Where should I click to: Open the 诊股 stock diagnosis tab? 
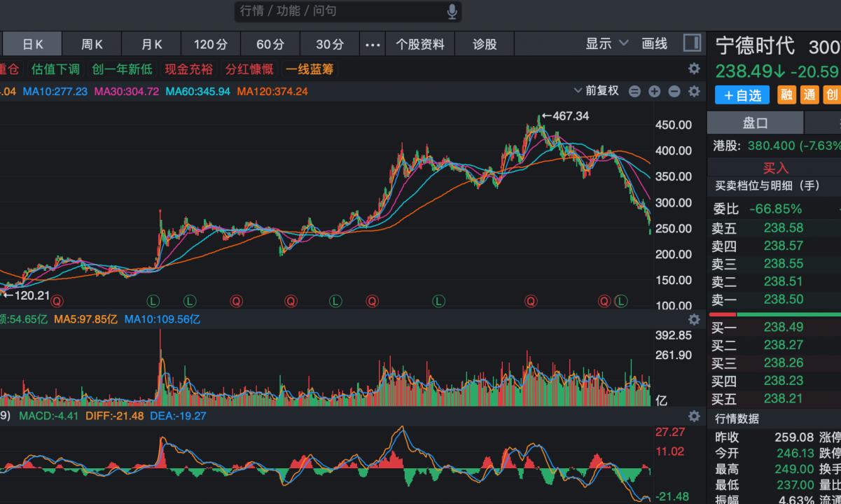(x=485, y=44)
